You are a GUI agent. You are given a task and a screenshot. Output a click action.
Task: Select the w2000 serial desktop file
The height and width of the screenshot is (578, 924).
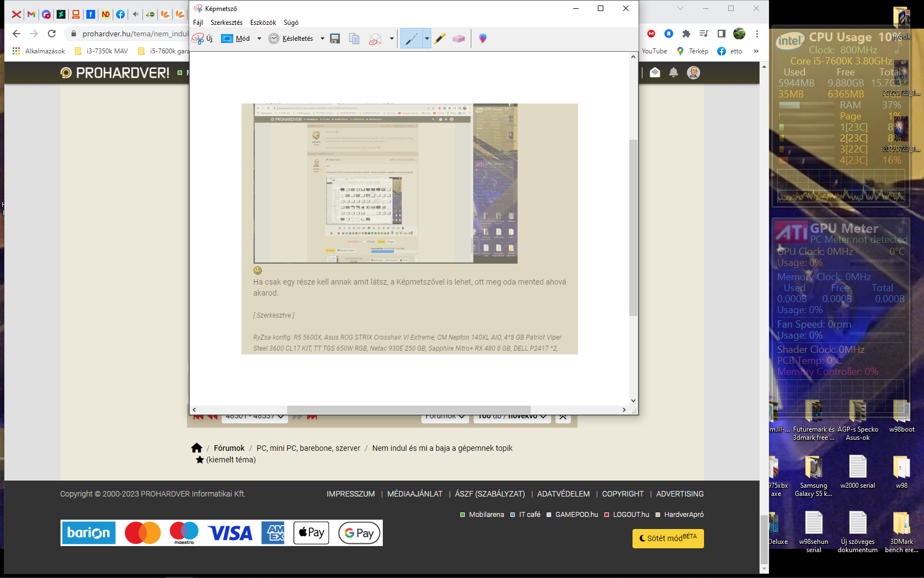coord(857,472)
